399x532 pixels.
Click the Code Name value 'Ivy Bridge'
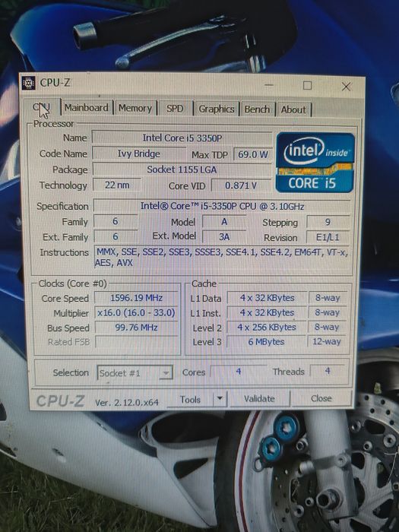tap(139, 154)
